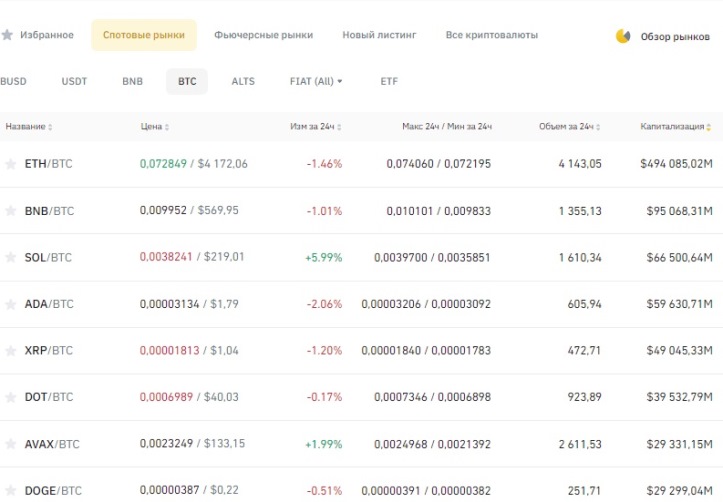Open the AVAX/BTC trading pair
This screenshot has width=723, height=502.
pyautogui.click(x=52, y=444)
